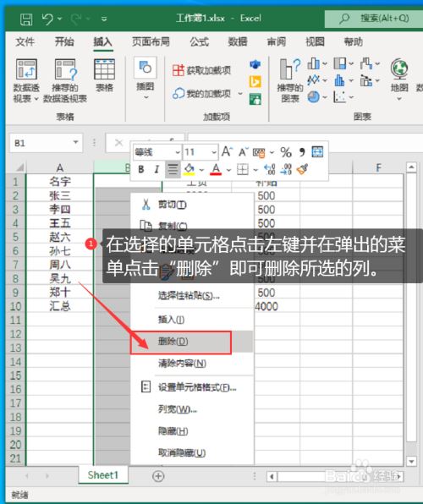The width and height of the screenshot is (423, 504).
Task: Click the Redo arrow icon
Action: click(x=76, y=19)
